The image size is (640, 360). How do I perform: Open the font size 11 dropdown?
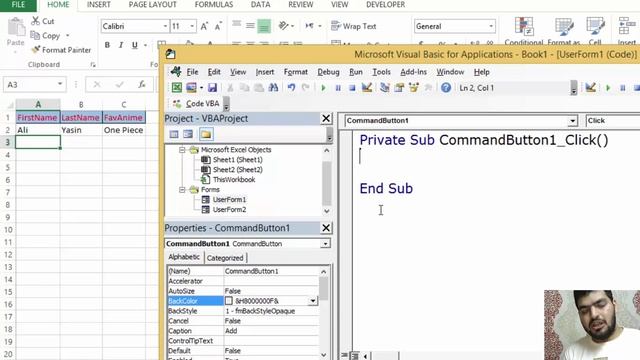tap(192, 26)
